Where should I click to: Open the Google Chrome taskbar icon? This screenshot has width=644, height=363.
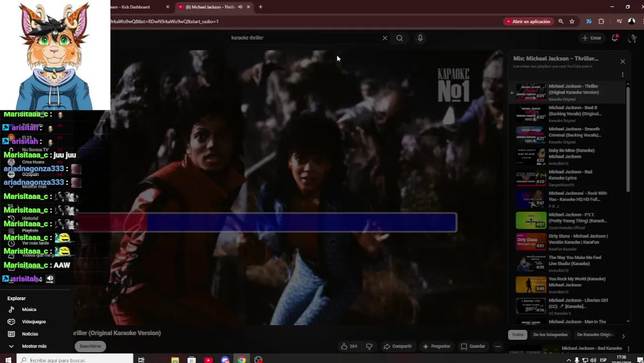click(x=242, y=360)
